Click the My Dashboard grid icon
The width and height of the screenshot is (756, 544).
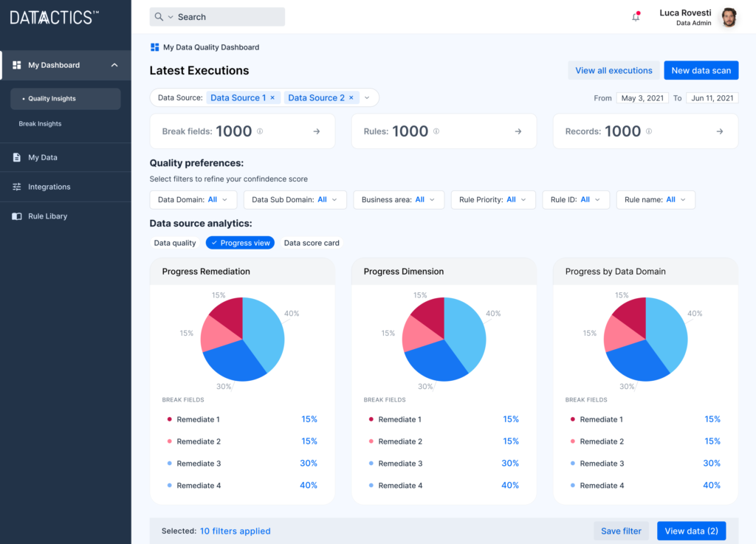coord(14,65)
